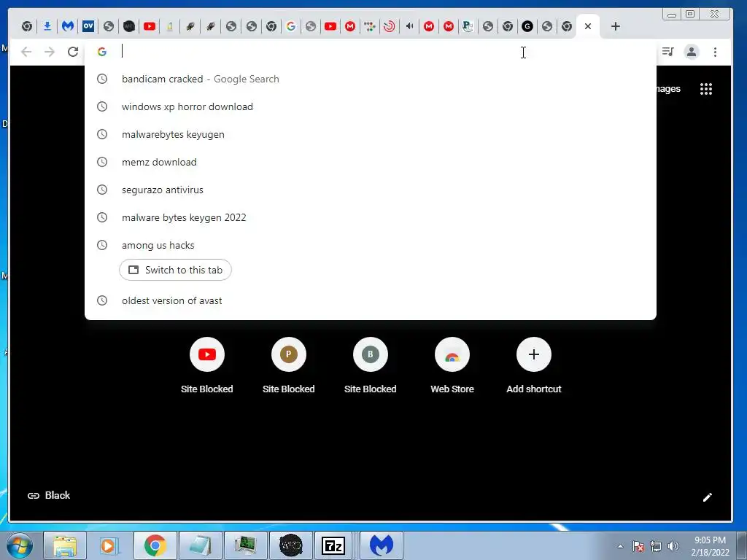Viewport: 747px width, 560px height.
Task: Switch to the Malwarebytes tab in tab strip
Action: 68,26
